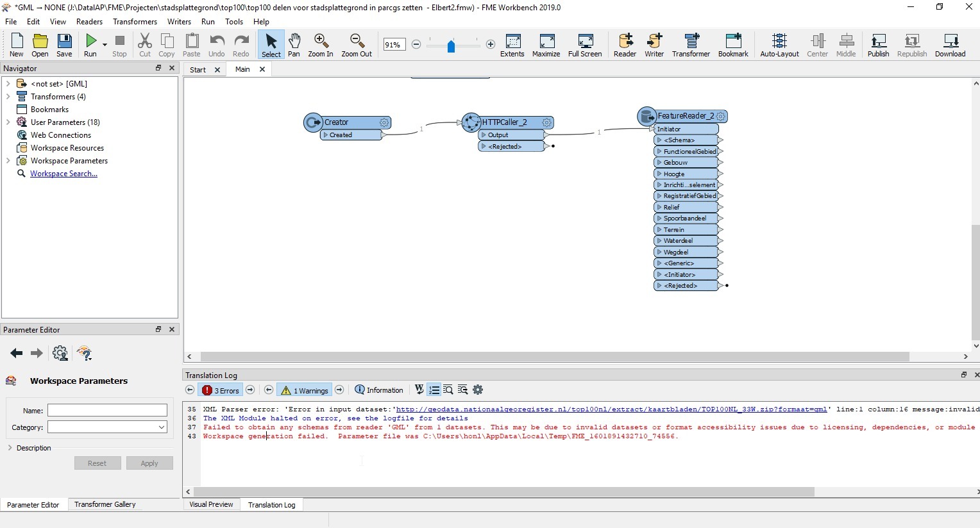Toggle the Information log filter
This screenshot has width=980, height=528.
click(379, 390)
